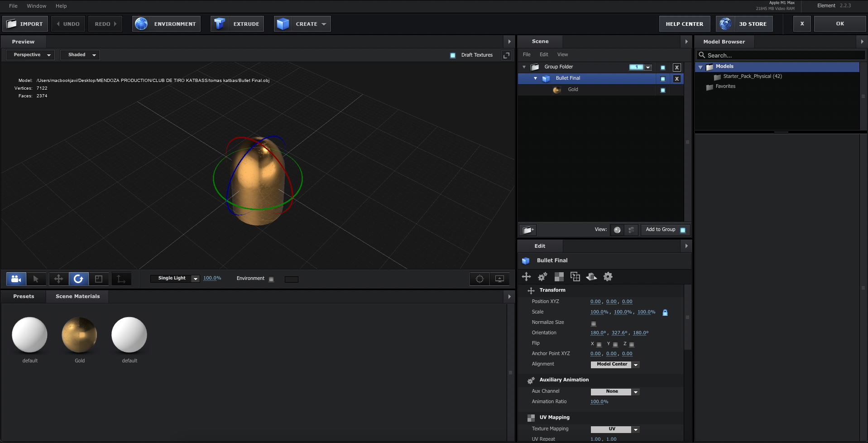Viewport: 868px width, 443px height.
Task: Open the Shaded display mode dropdown
Action: (81, 55)
